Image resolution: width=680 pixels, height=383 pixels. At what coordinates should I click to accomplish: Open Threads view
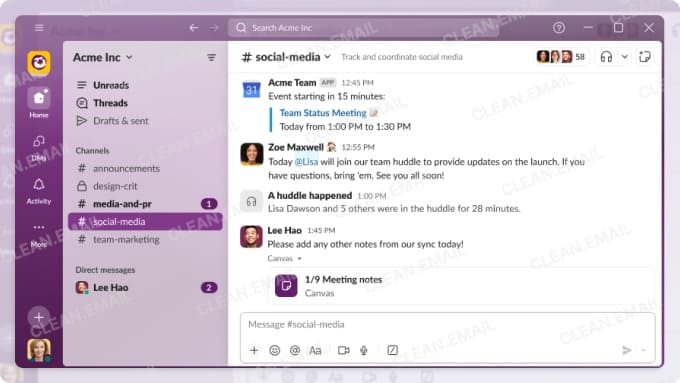(x=102, y=103)
